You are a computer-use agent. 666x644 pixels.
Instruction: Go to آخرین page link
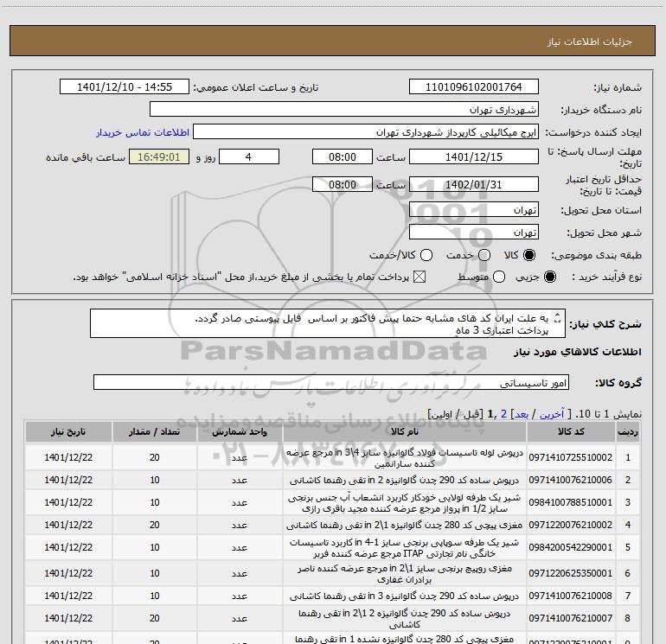[551, 414]
